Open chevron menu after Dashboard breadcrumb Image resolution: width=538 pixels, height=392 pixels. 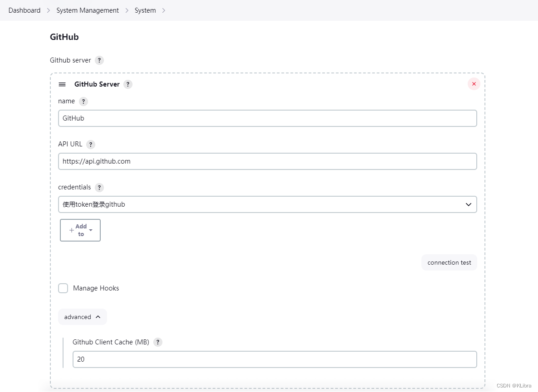49,10
